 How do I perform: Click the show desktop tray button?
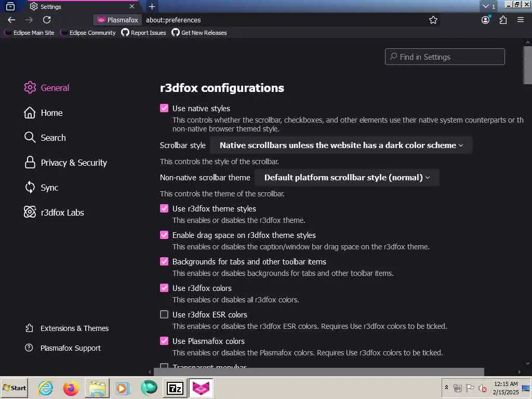526,388
